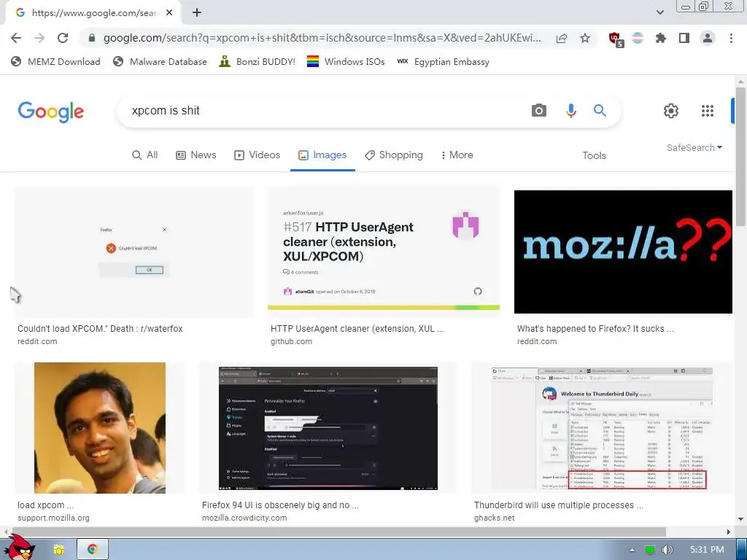Select the Chrome taskbar button
The image size is (747, 560).
[93, 550]
